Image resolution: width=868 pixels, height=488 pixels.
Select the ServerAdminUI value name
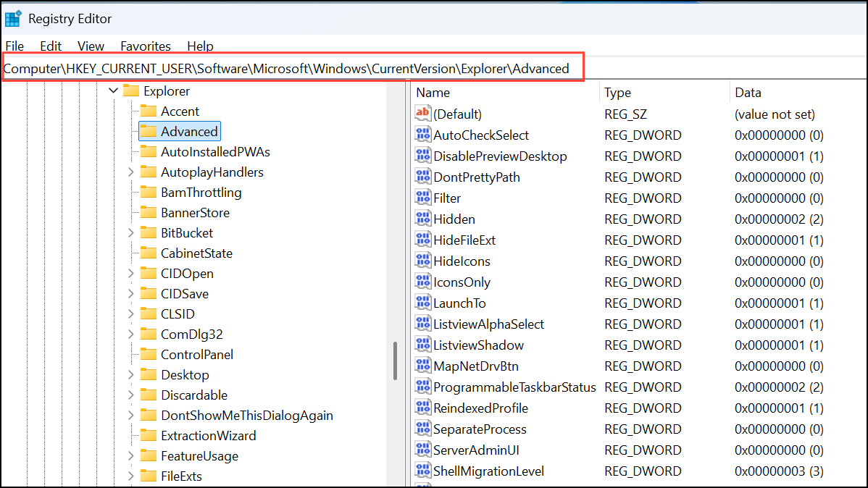tap(476, 450)
